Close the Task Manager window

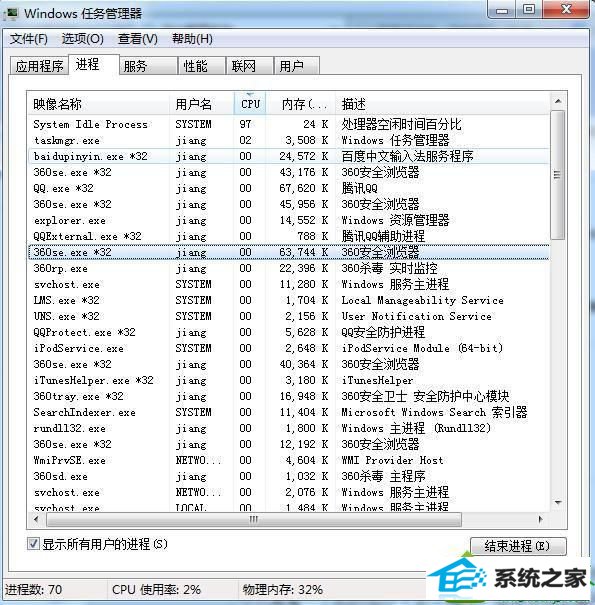[566, 10]
